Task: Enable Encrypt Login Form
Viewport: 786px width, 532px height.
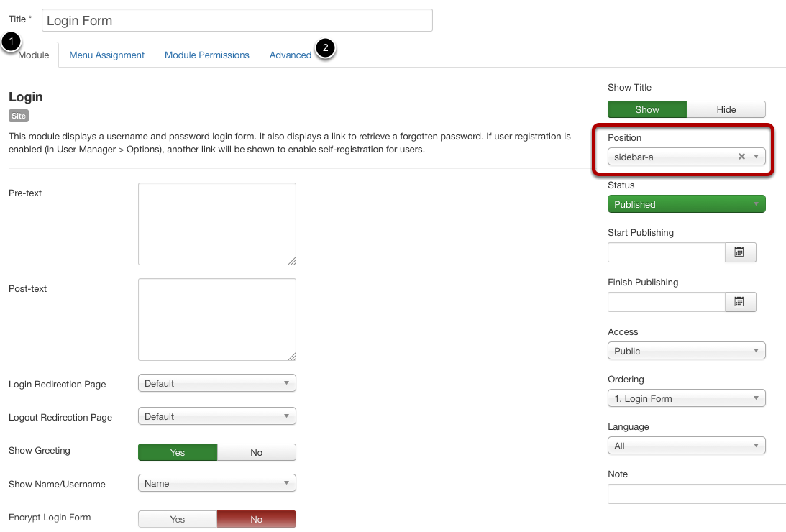Action: point(177,518)
